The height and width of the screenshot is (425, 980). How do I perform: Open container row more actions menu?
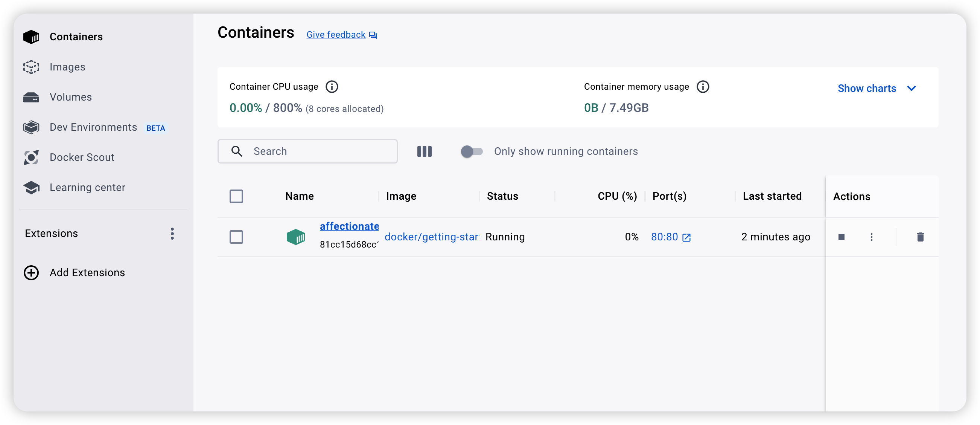(871, 237)
